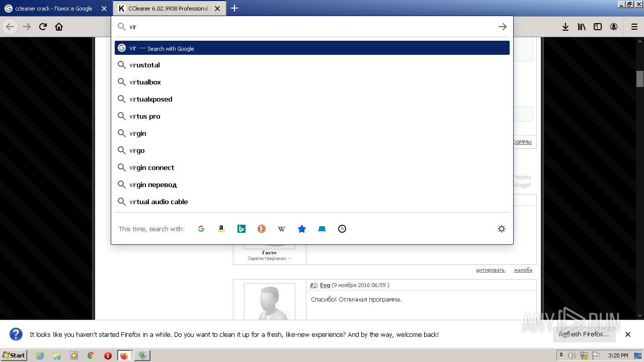This screenshot has width=644, height=362.
Task: Open search settings gear
Action: pyautogui.click(x=502, y=229)
